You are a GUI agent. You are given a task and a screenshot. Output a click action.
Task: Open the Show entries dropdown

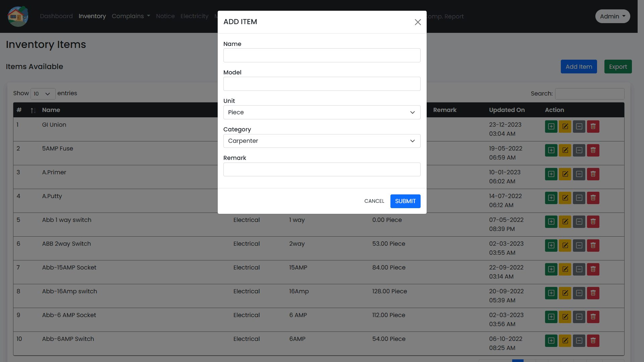pos(43,94)
